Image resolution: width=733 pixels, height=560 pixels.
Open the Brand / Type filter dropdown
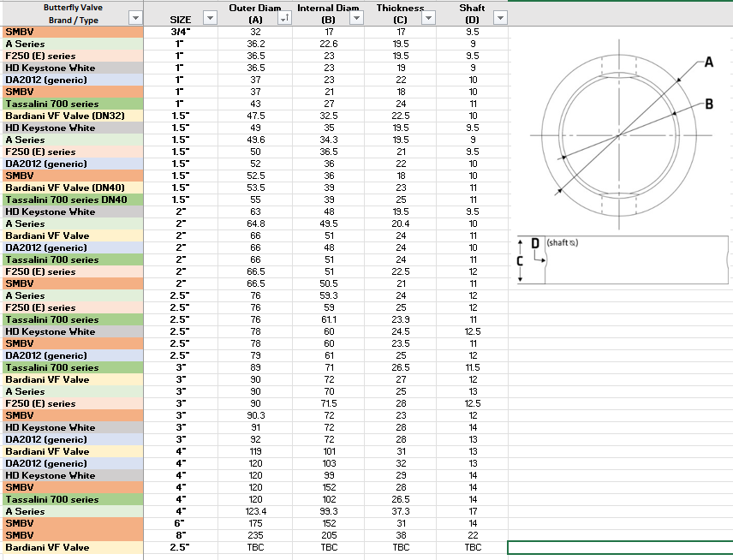tap(135, 18)
